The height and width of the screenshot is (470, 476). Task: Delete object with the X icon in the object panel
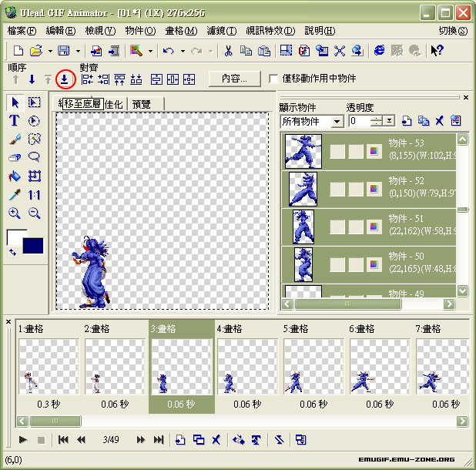point(439,121)
